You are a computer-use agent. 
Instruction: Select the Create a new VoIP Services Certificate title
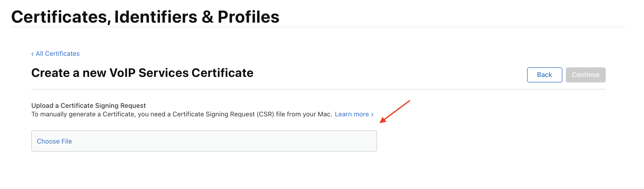click(x=142, y=73)
